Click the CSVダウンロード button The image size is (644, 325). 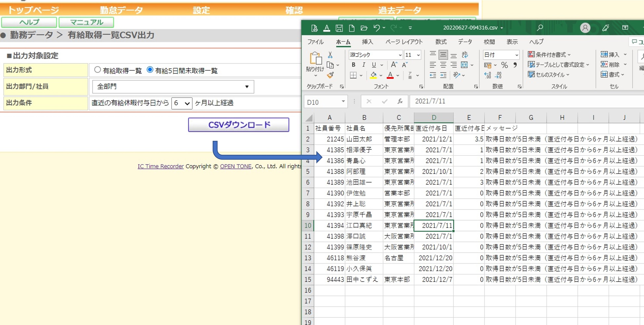(x=238, y=125)
